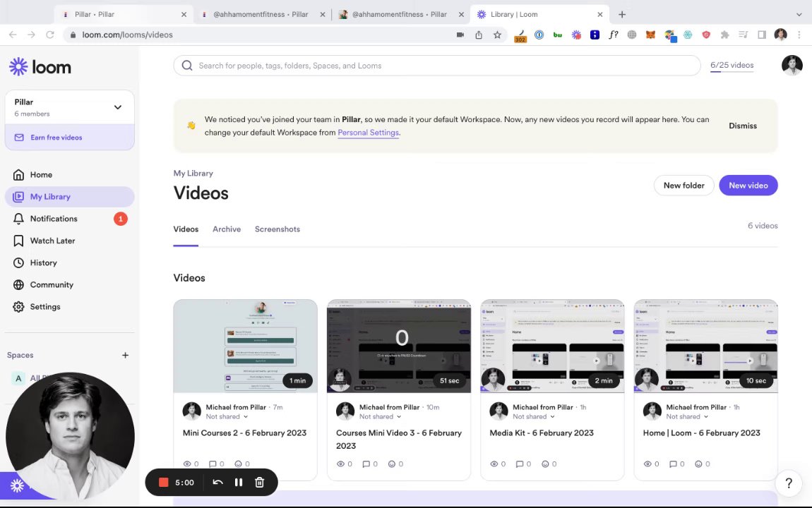Open Not shared dropdown on Home | Loom
Screen dimensions: 812x508
point(687,416)
